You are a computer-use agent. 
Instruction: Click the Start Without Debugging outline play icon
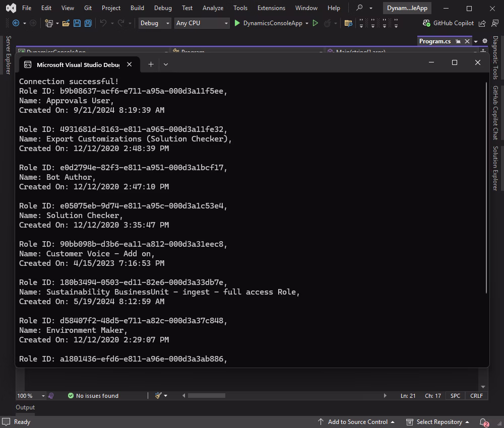[x=316, y=23]
